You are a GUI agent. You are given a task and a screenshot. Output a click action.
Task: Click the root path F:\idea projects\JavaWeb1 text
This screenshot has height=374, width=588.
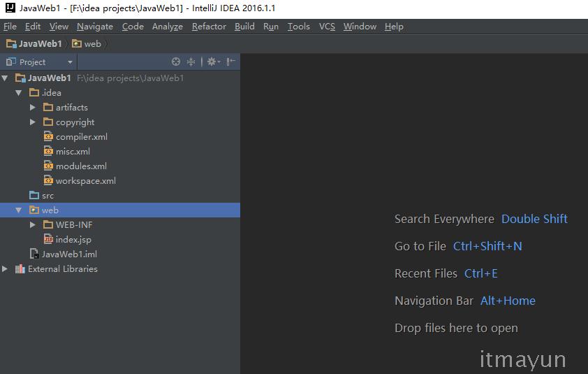(x=130, y=78)
